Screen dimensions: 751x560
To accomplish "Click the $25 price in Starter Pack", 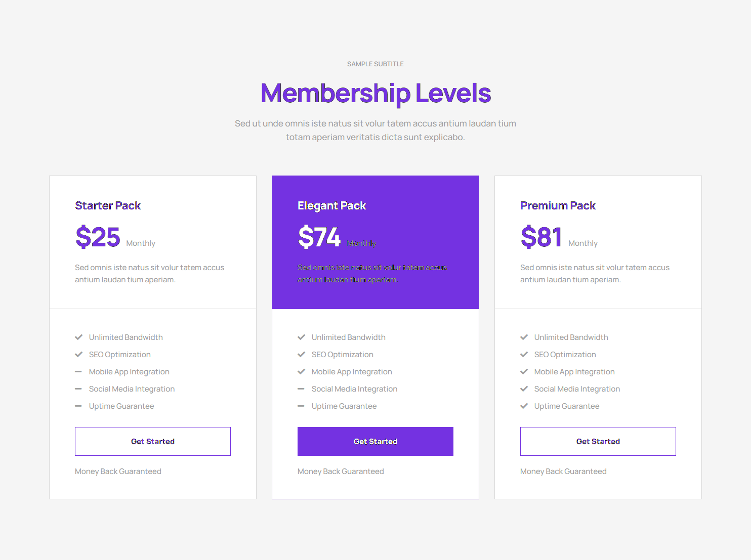I will tap(98, 237).
